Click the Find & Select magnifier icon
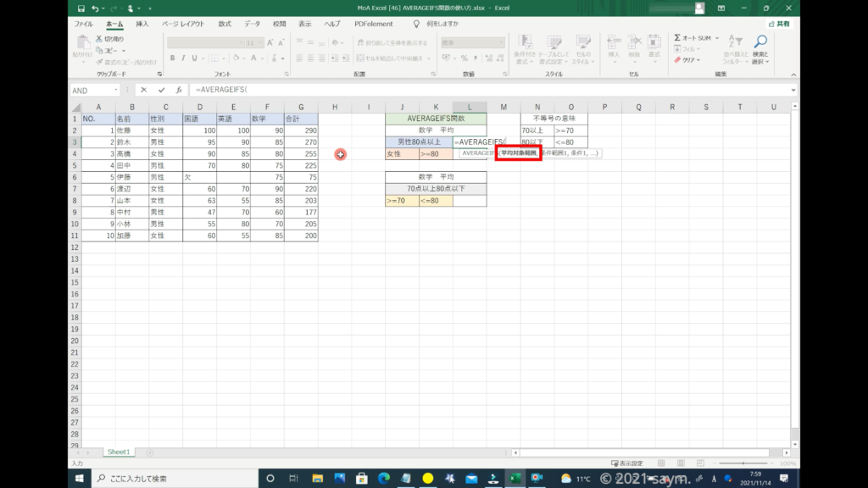 tap(760, 42)
